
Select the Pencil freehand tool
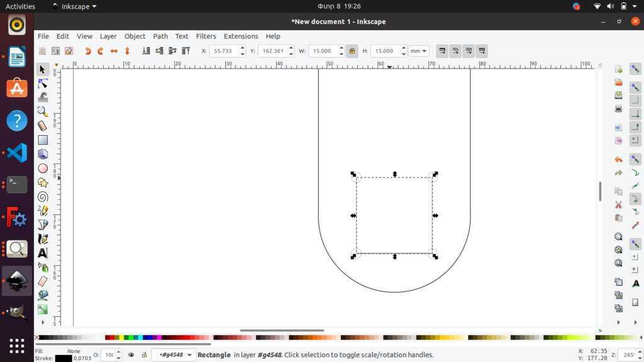(x=42, y=211)
